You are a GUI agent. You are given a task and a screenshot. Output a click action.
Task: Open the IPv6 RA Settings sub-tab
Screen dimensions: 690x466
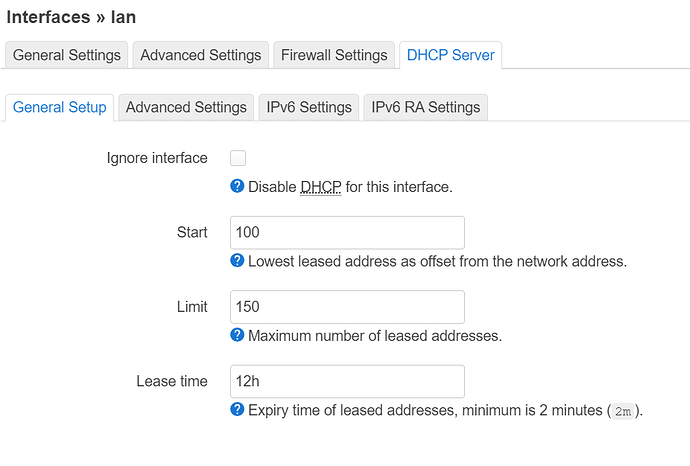click(426, 107)
